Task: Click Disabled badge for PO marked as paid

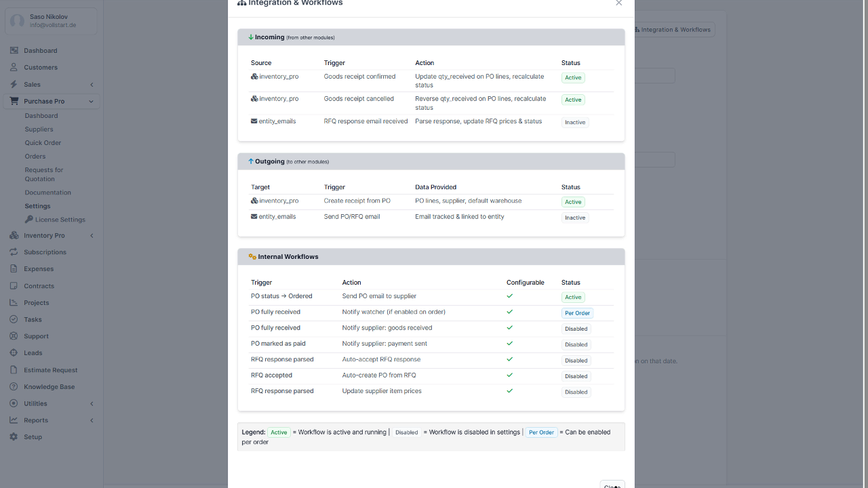Action: click(x=576, y=345)
